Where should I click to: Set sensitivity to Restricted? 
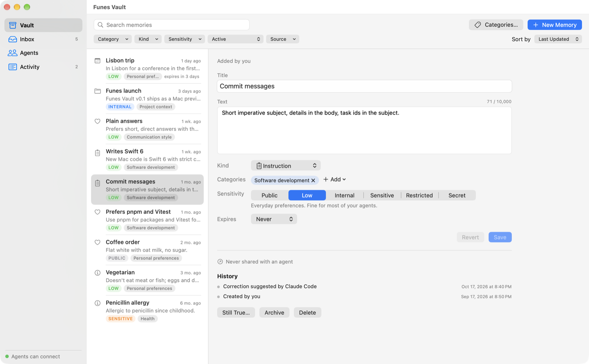point(419,195)
